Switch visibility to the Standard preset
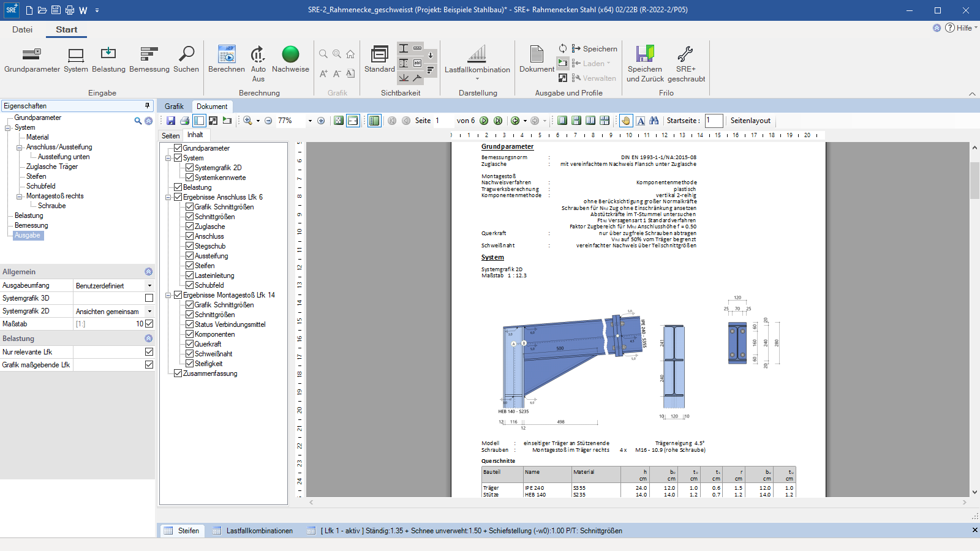The width and height of the screenshot is (980, 551). point(380,59)
